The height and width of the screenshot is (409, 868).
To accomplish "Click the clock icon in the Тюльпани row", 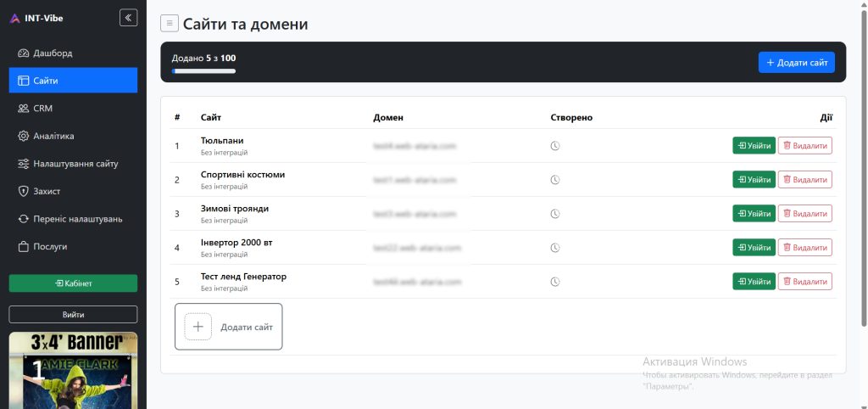I will [555, 146].
